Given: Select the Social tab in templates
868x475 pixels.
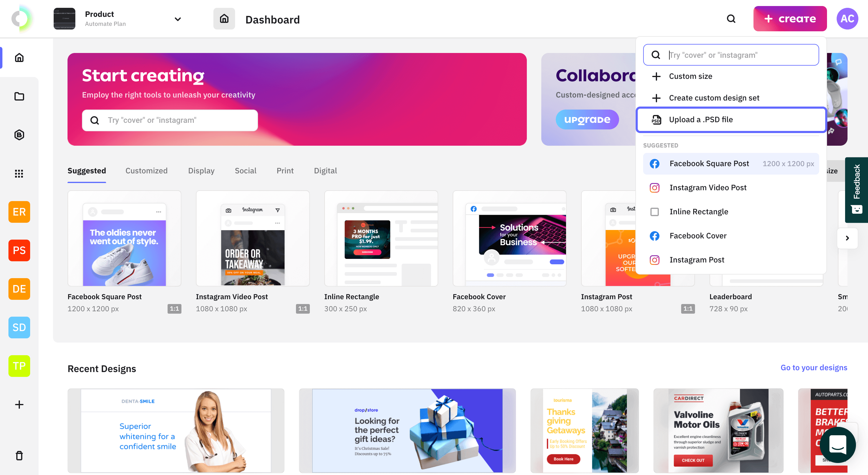Looking at the screenshot, I should click(x=245, y=171).
